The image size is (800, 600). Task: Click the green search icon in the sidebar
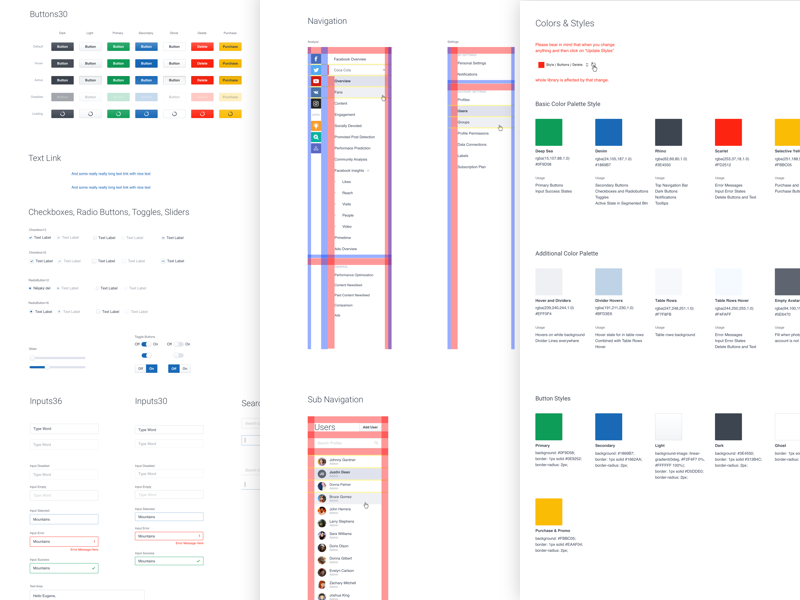coord(315,136)
